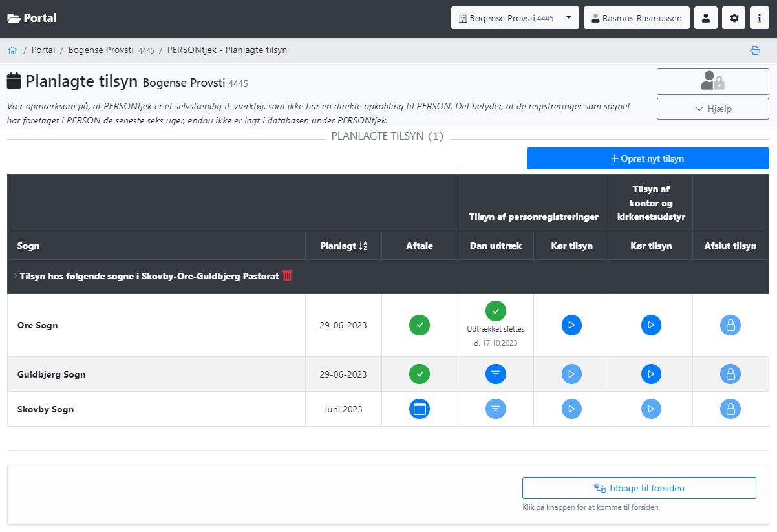Click the printer icon
Screen dimensions: 777x532
(755, 50)
